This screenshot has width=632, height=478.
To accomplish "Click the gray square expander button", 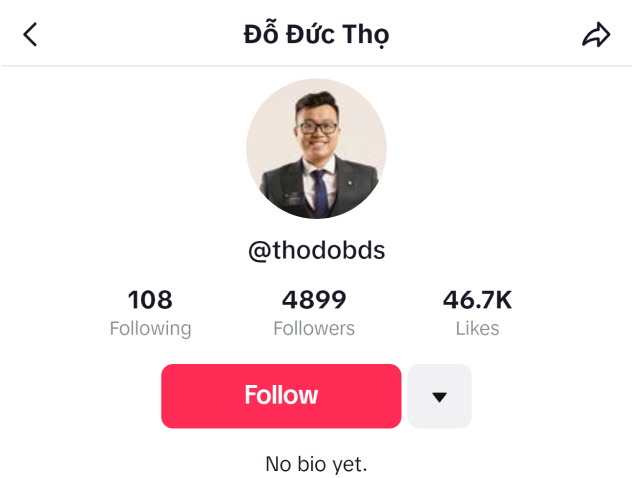I will click(439, 396).
